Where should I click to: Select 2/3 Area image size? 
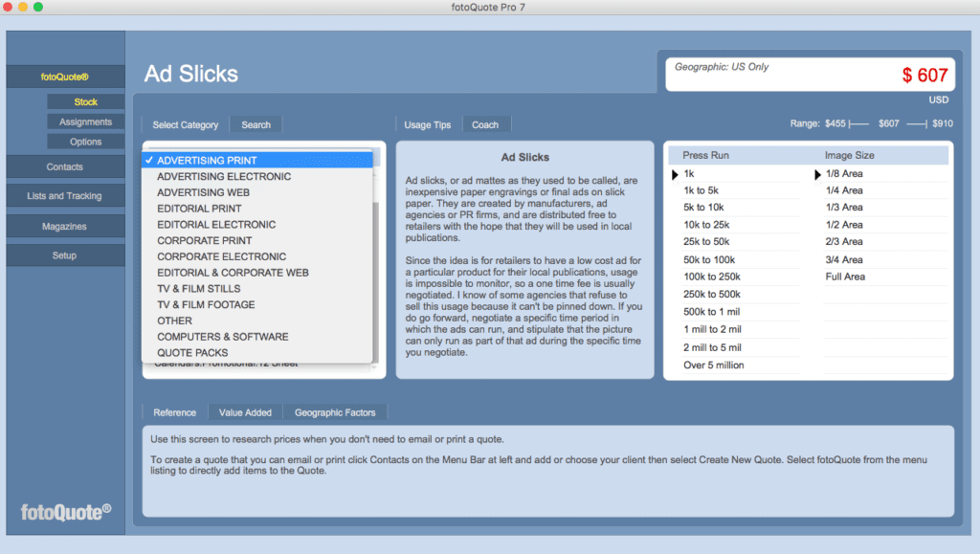844,242
